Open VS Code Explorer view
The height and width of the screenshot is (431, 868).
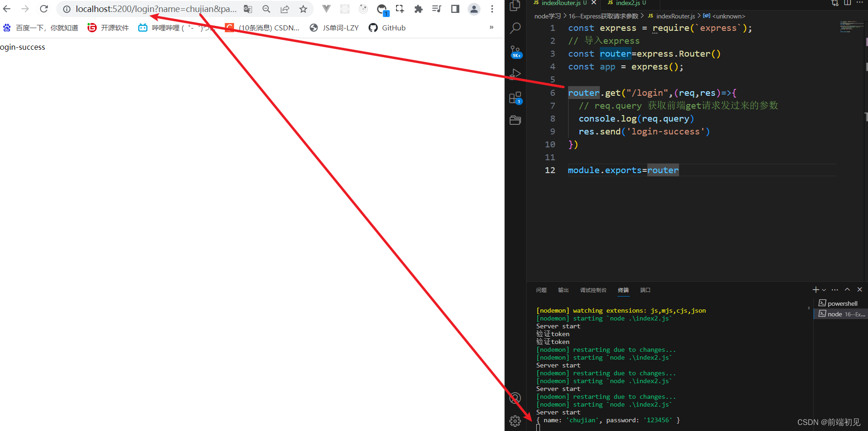[x=516, y=6]
